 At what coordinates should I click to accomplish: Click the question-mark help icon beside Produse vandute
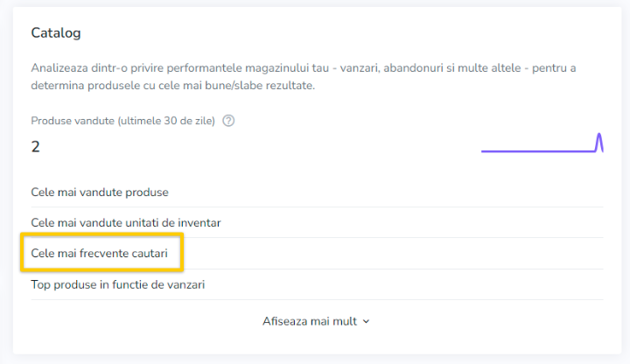(x=228, y=121)
